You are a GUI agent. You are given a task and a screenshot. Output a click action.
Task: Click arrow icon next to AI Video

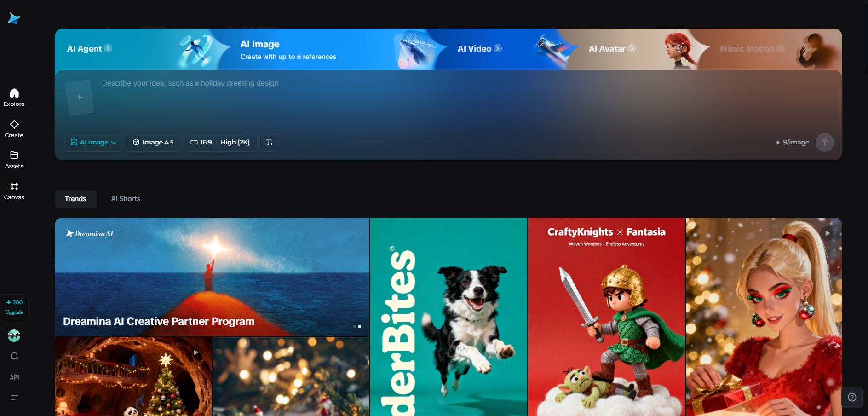click(x=498, y=48)
